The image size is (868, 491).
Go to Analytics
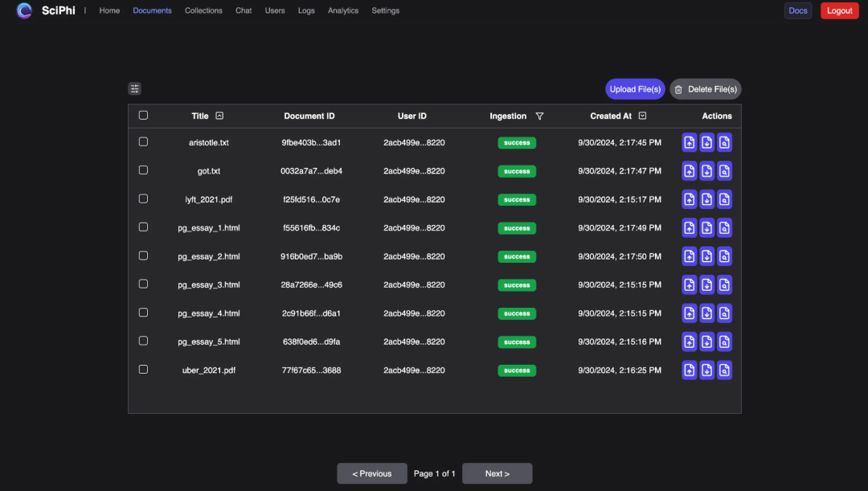click(343, 10)
